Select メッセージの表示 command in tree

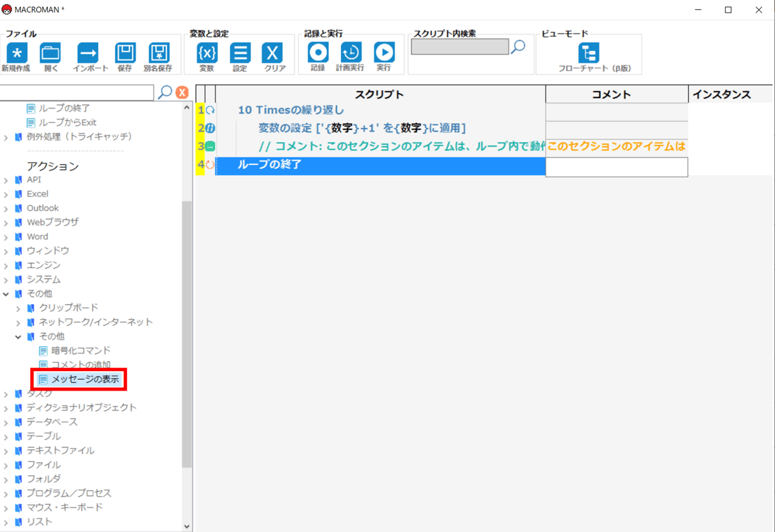coord(85,380)
